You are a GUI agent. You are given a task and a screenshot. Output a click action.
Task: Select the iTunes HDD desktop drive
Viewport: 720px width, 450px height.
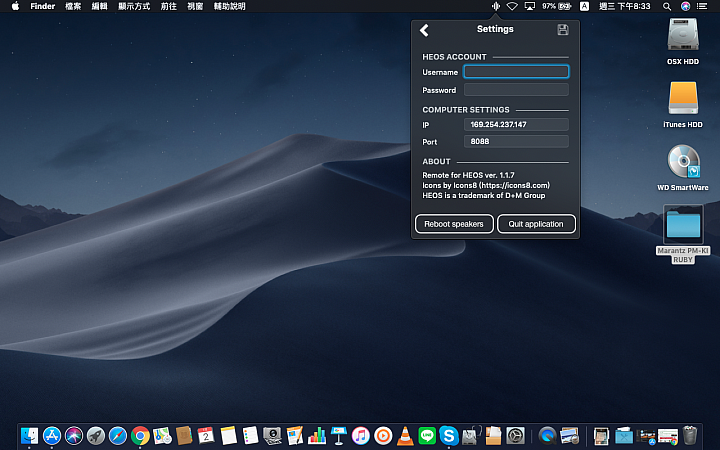tap(683, 105)
